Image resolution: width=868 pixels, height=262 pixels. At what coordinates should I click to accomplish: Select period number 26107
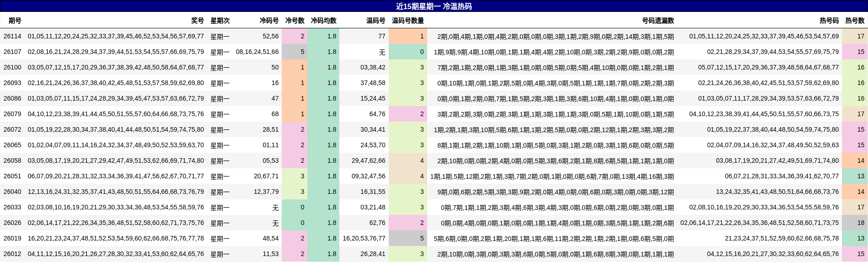click(x=12, y=52)
